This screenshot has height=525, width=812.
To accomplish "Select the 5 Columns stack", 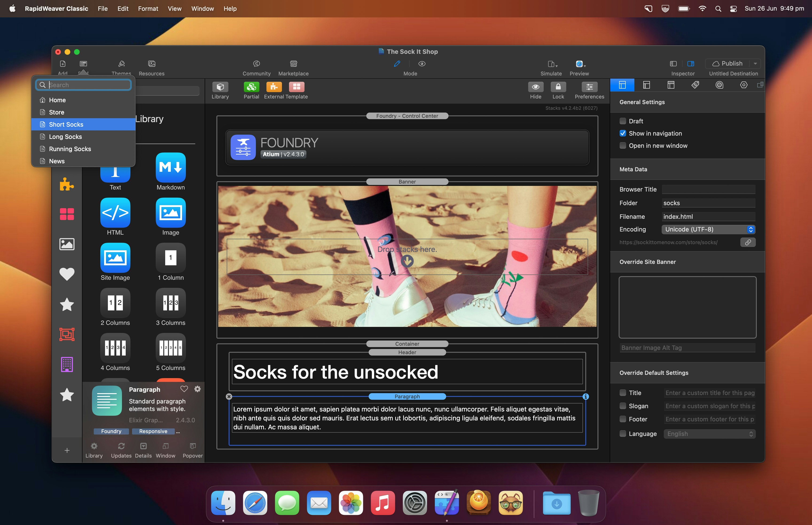I will click(x=171, y=348).
